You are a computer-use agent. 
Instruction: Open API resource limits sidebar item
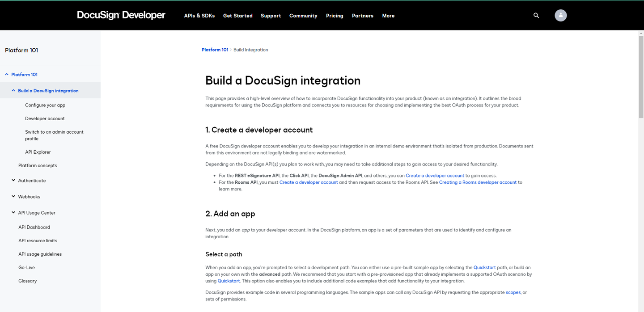(x=38, y=240)
